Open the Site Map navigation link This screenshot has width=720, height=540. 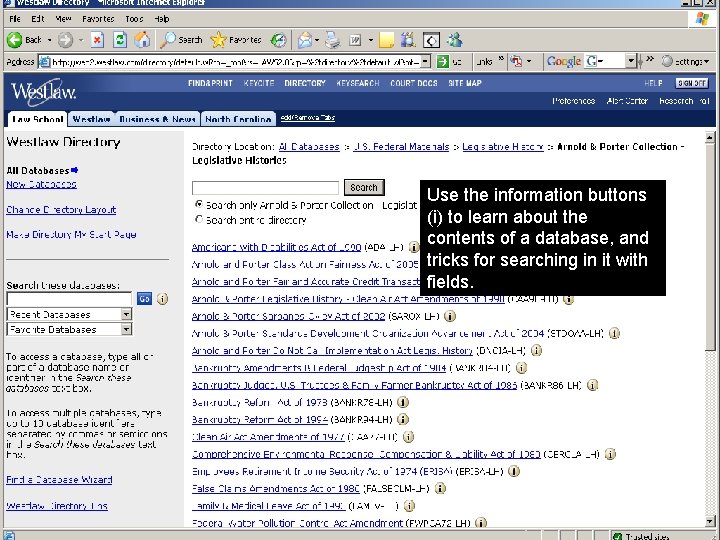point(465,83)
